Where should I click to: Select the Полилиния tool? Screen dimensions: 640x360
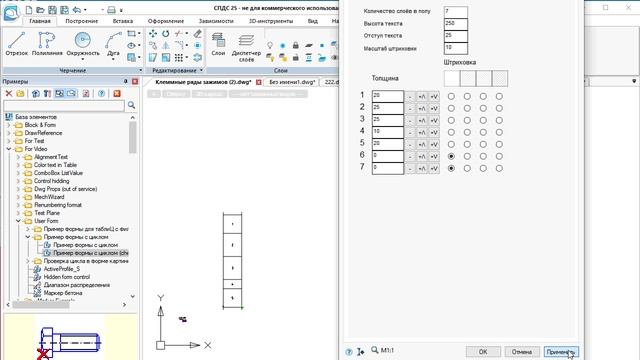47,44
